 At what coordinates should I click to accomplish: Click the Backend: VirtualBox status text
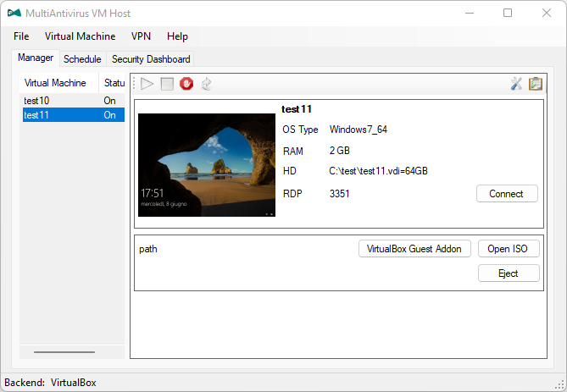point(50,382)
